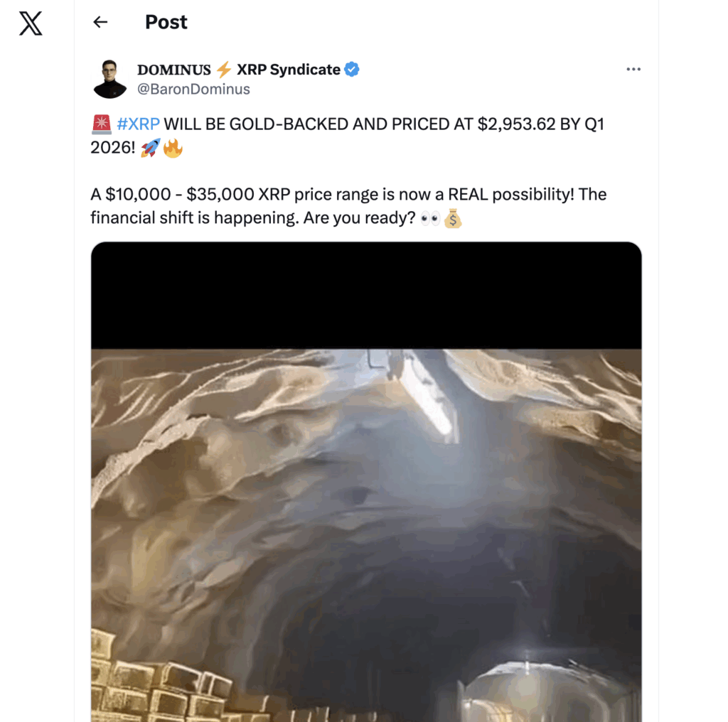Click the Post page heading
728x722 pixels.
[166, 22]
